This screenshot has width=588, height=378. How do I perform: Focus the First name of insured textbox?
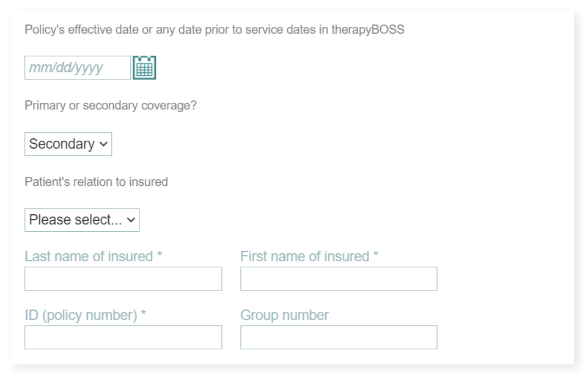pos(339,279)
